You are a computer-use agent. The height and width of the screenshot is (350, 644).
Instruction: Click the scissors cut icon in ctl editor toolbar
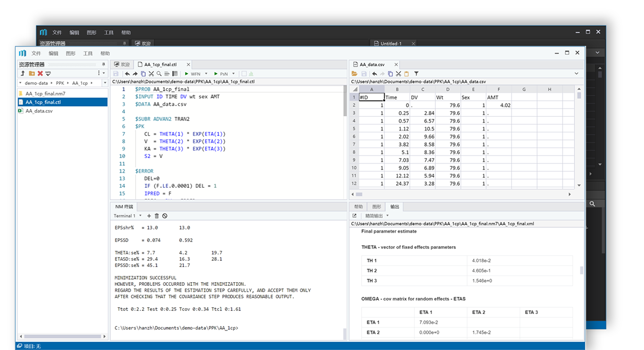point(151,74)
